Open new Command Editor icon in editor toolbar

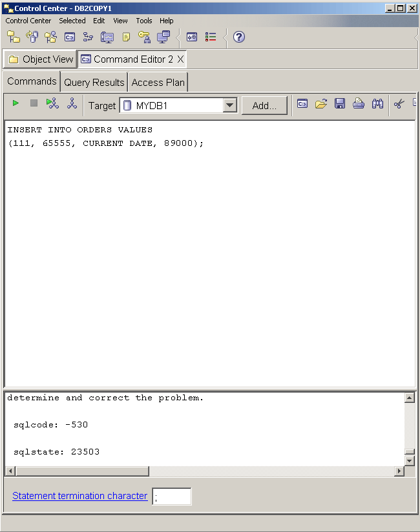(302, 103)
